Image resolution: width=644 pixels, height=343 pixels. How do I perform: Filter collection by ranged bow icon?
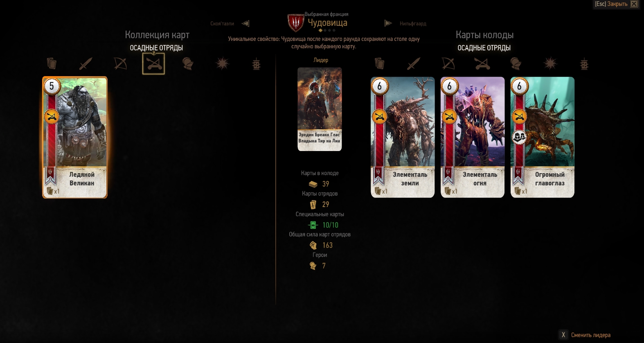click(120, 64)
